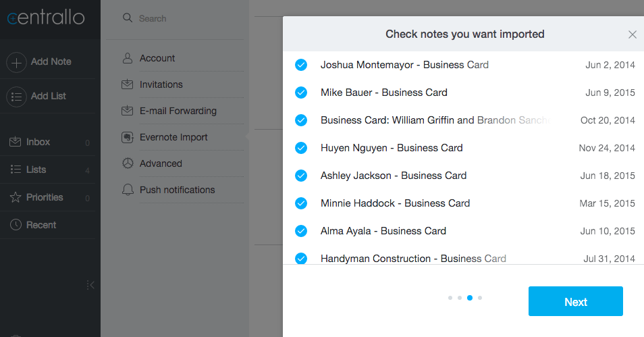Viewport: 644px width, 337px height.
Task: Click the first step pagination dot
Action: click(x=450, y=297)
